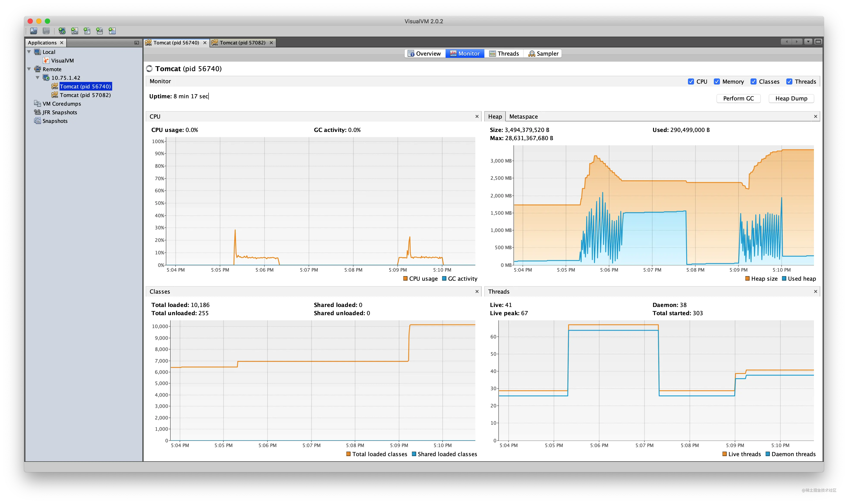Switch to the Overview tab
Image resolution: width=848 pixels, height=504 pixels.
(x=425, y=54)
